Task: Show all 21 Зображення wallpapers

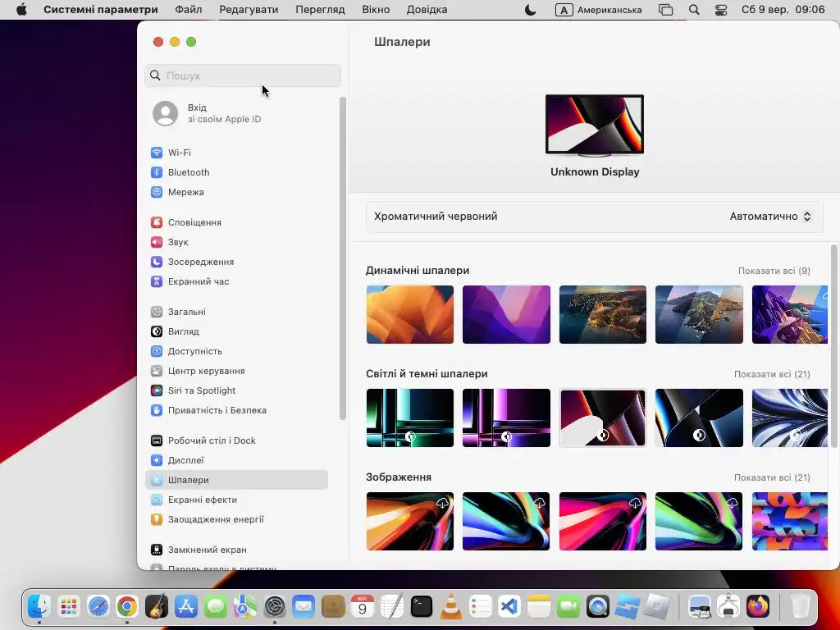Action: click(x=772, y=478)
